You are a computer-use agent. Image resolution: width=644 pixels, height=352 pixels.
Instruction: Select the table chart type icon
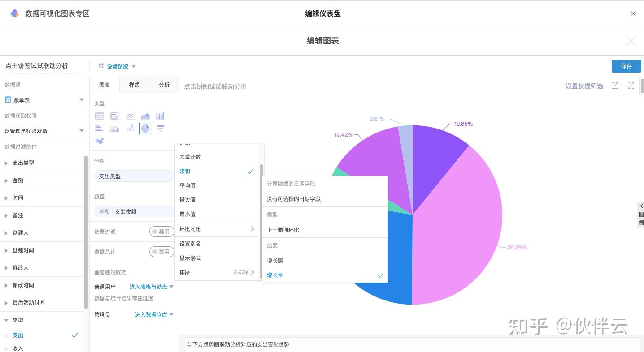(x=100, y=116)
